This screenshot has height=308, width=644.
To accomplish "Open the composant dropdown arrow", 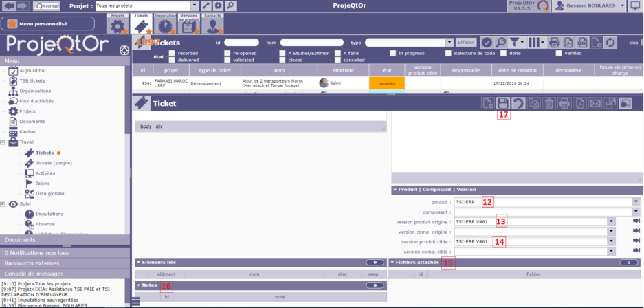I will click(x=636, y=212).
